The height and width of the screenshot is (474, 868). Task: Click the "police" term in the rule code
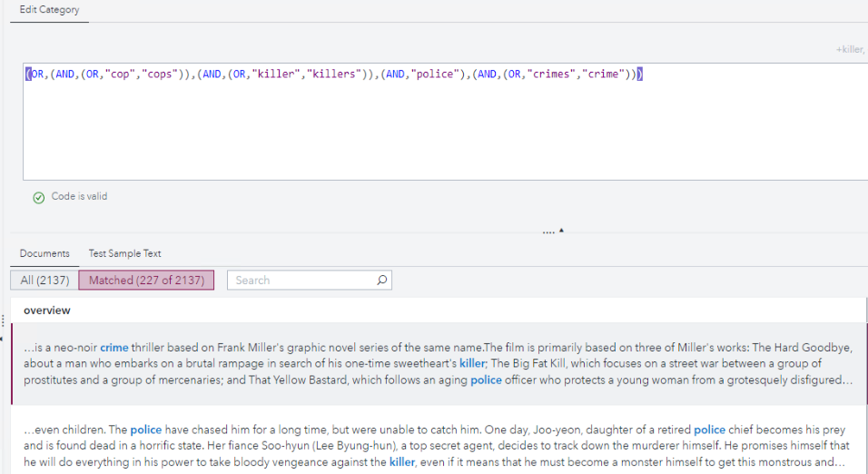[435, 74]
